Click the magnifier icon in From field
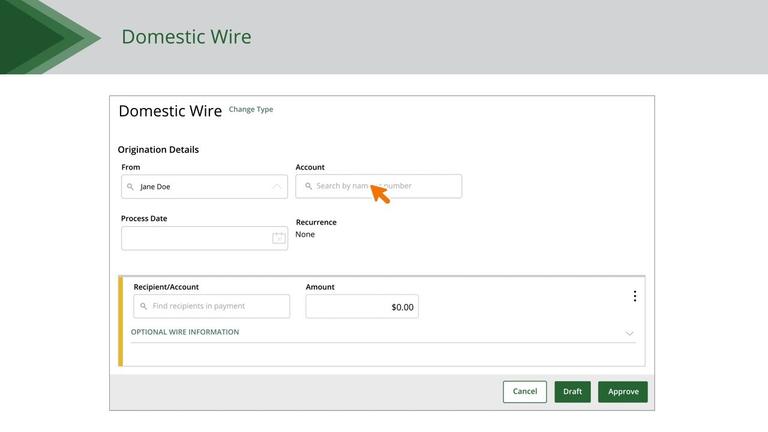Image resolution: width=768 pixels, height=432 pixels. [130, 187]
